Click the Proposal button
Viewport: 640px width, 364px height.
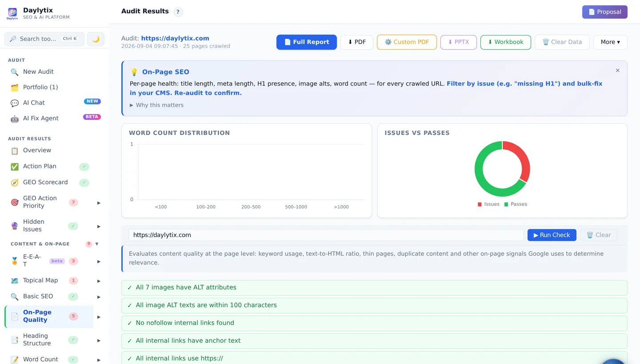[x=604, y=12]
